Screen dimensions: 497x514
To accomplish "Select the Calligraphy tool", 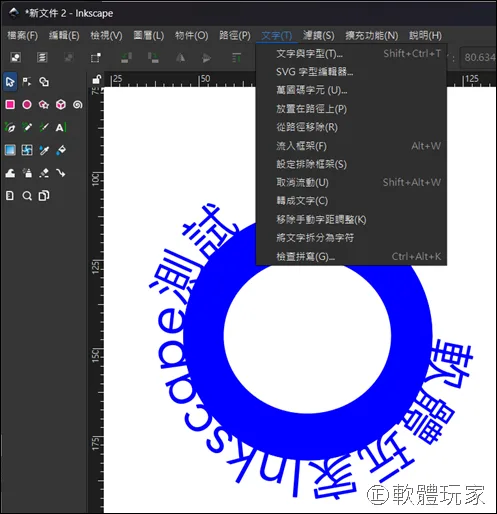I will tap(44, 127).
